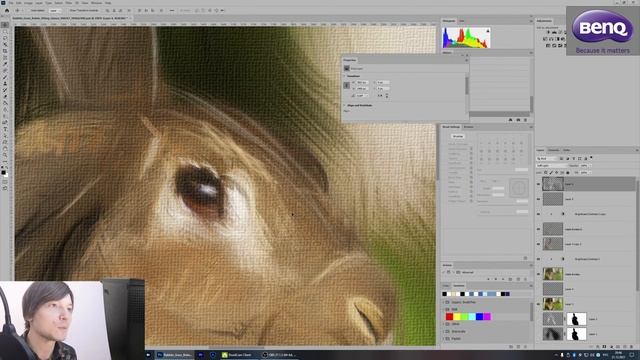Open the File menu

(11, 3)
